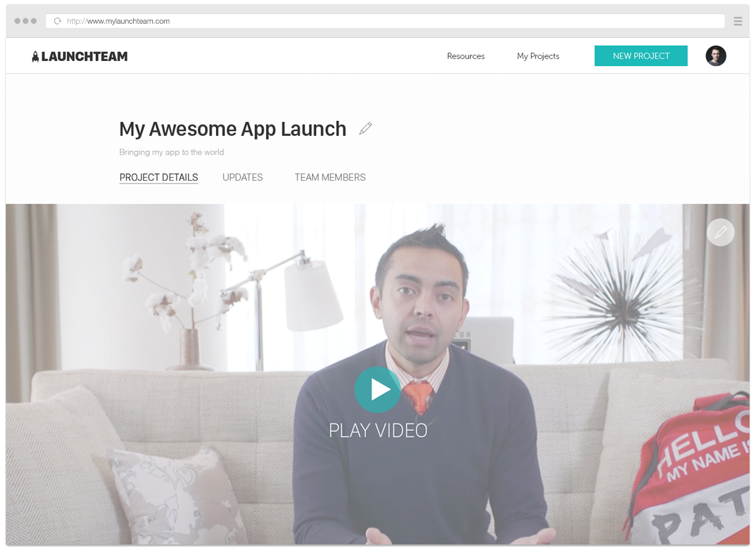
Task: Open the cover image editor with the pencil icon
Action: (720, 232)
